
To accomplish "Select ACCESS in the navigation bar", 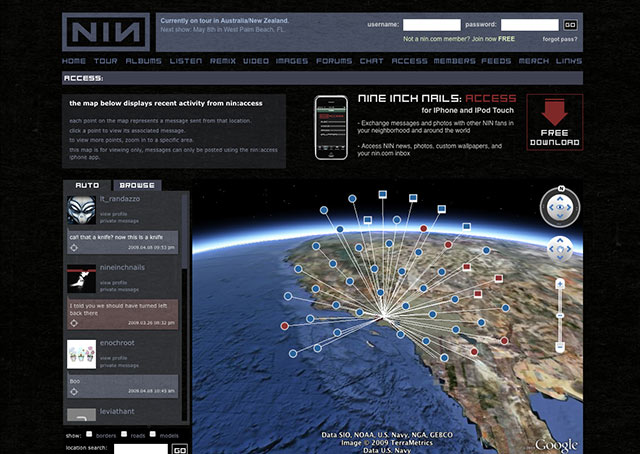I will 409,61.
